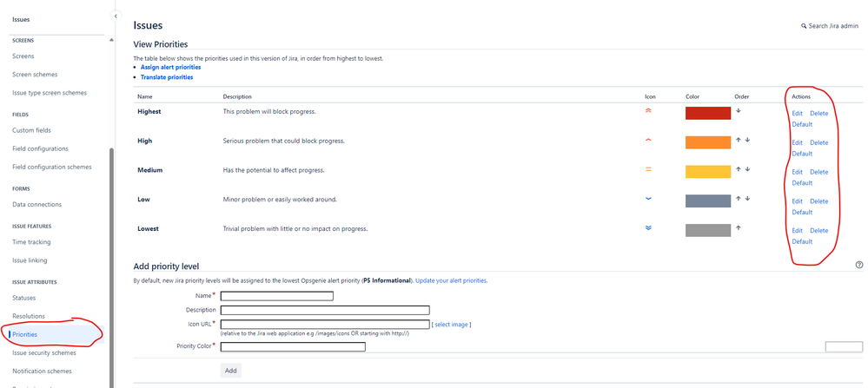Edit the Medium priority

tap(797, 172)
